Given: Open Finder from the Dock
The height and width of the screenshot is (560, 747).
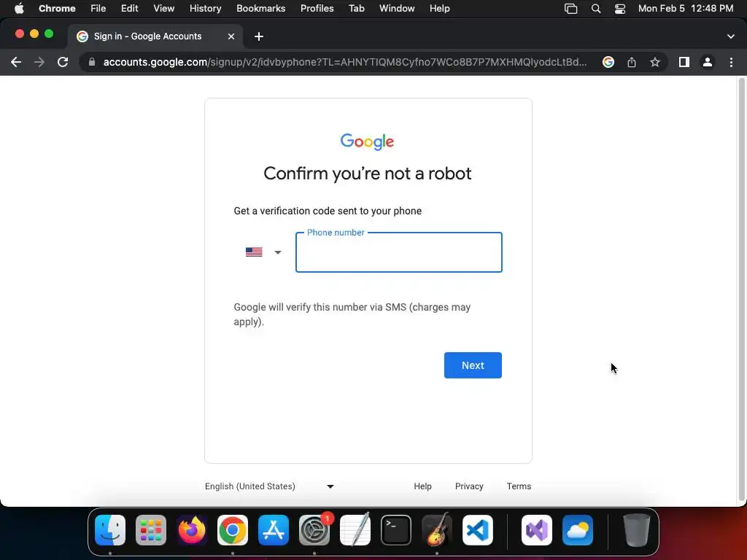Looking at the screenshot, I should tap(110, 530).
